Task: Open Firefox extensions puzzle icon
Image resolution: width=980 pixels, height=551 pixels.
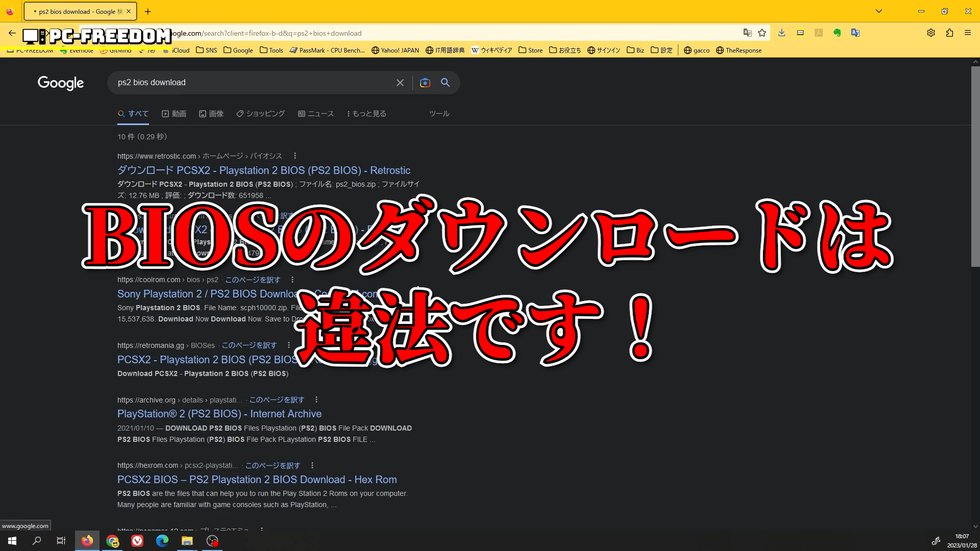Action: point(949,33)
